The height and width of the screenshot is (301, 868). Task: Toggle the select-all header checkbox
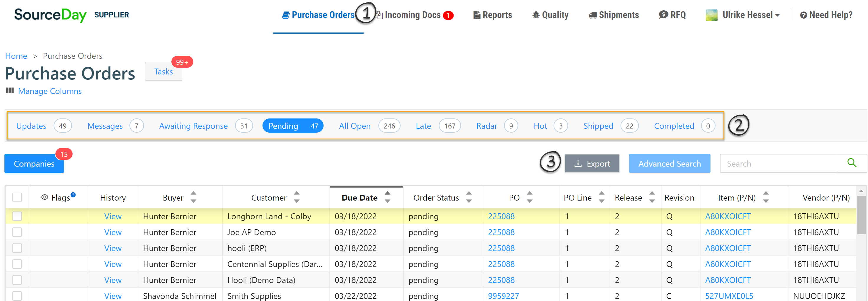(17, 197)
